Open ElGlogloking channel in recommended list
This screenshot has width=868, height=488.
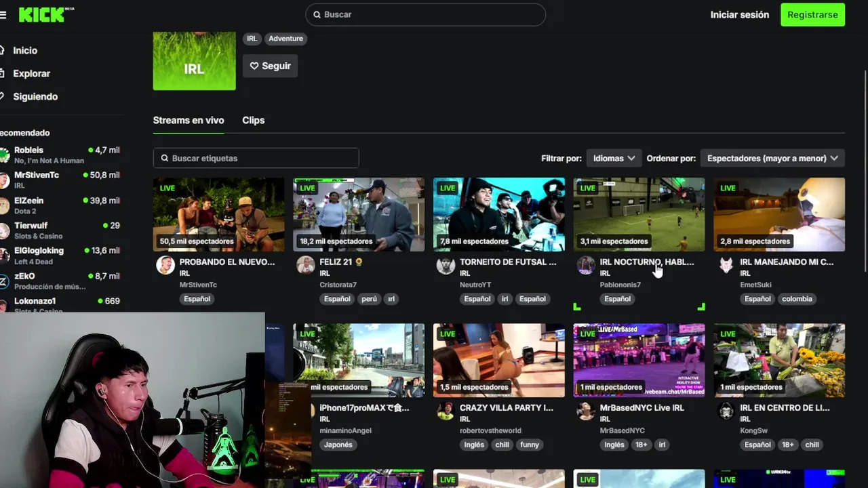click(x=60, y=256)
